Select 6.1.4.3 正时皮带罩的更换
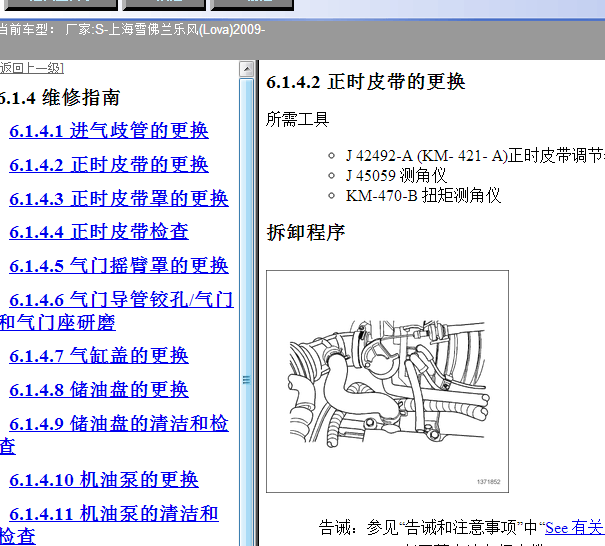The height and width of the screenshot is (546, 605). (x=119, y=198)
